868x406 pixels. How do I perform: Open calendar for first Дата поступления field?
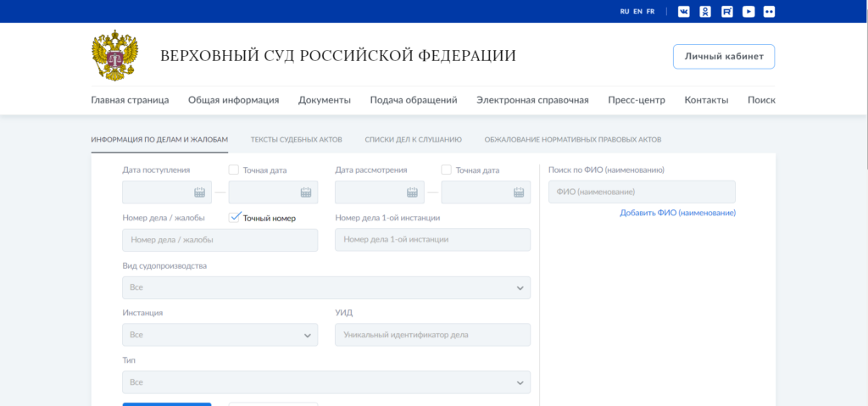pyautogui.click(x=200, y=192)
